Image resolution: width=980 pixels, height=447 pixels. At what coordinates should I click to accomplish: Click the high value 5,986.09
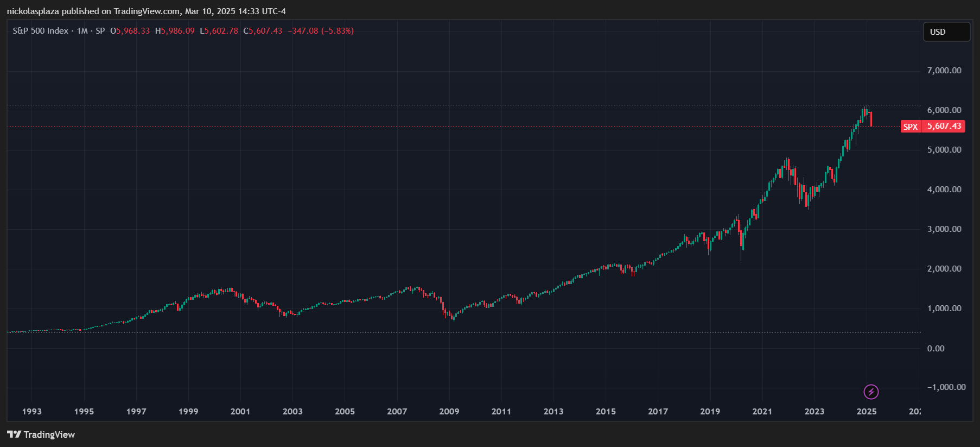[177, 31]
